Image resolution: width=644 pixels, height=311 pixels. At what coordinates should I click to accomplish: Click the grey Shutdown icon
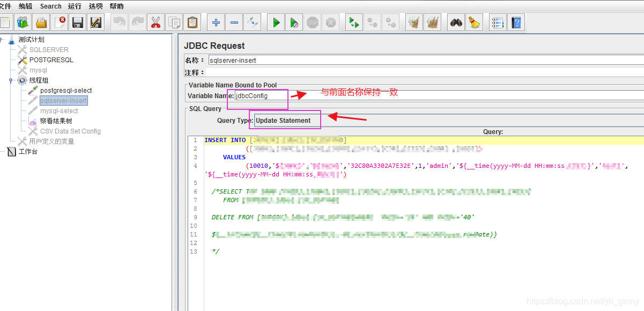331,23
